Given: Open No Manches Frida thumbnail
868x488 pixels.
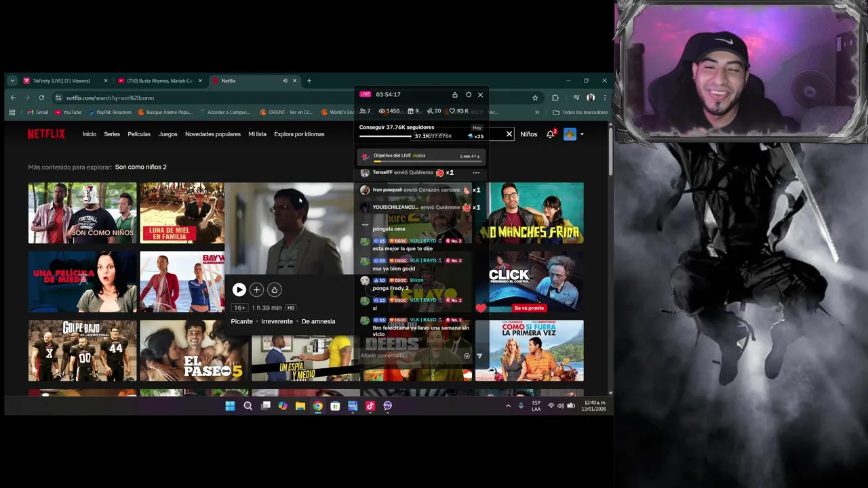Looking at the screenshot, I should [536, 213].
